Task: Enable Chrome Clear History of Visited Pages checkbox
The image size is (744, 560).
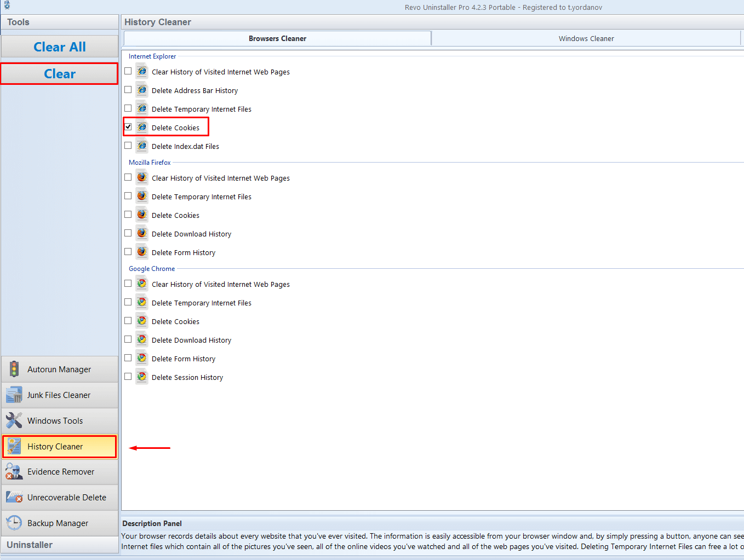Action: coord(128,284)
